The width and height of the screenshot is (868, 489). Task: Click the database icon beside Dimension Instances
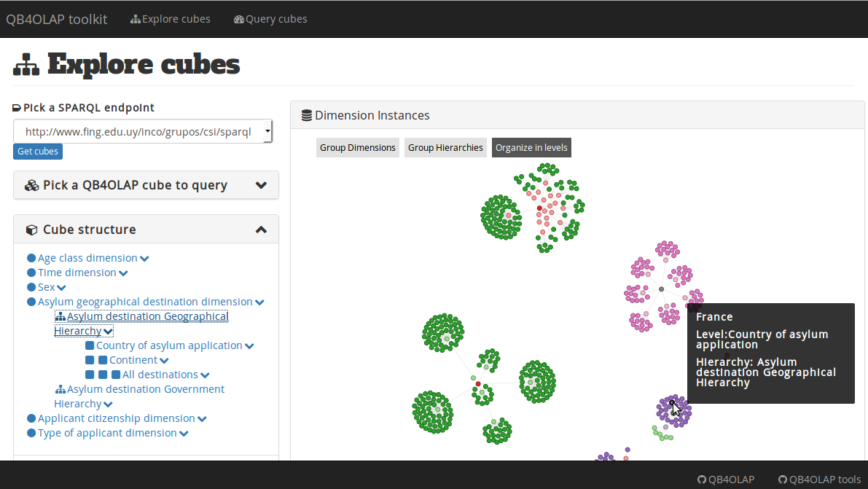tap(307, 115)
